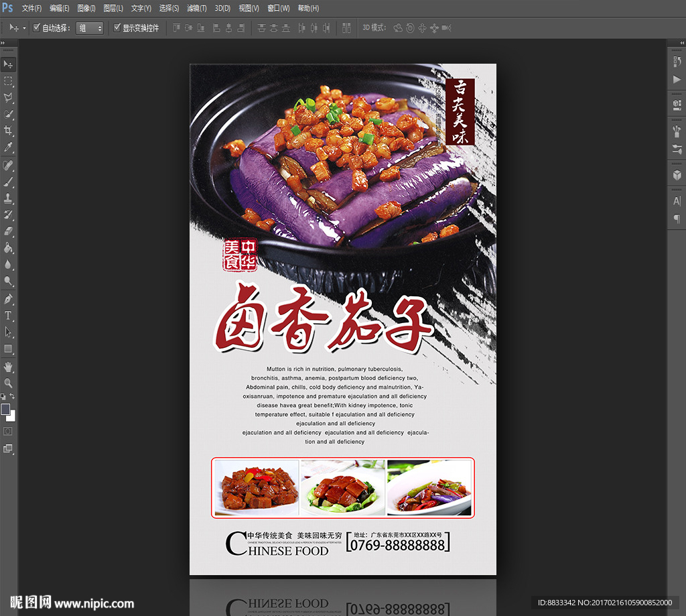The image size is (686, 616).
Task: Open the 帮助(H) menu
Action: tap(308, 8)
